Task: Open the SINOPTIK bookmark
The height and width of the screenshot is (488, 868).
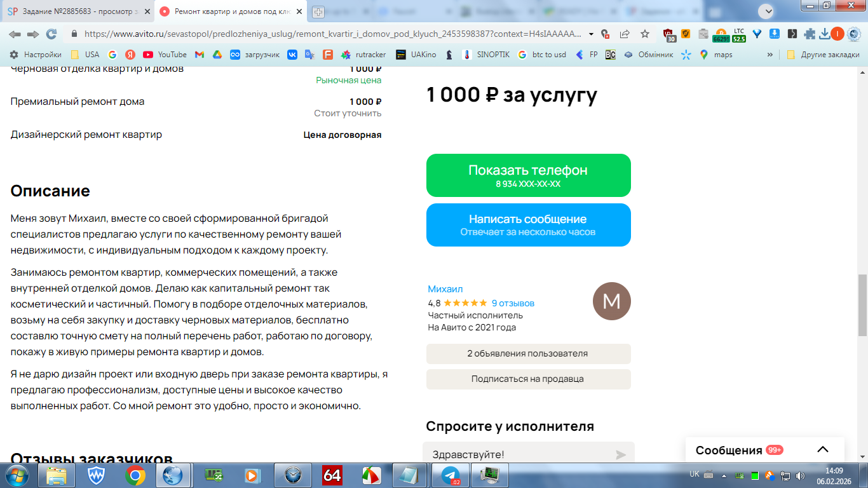Action: [x=486, y=55]
